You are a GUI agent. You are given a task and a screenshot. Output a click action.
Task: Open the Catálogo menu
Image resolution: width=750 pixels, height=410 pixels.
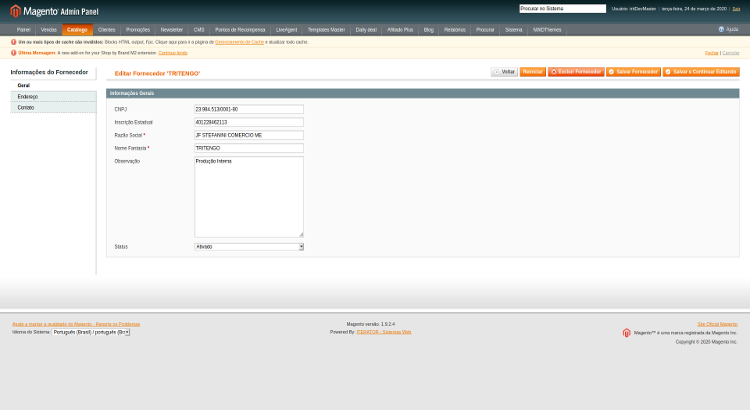point(77,30)
